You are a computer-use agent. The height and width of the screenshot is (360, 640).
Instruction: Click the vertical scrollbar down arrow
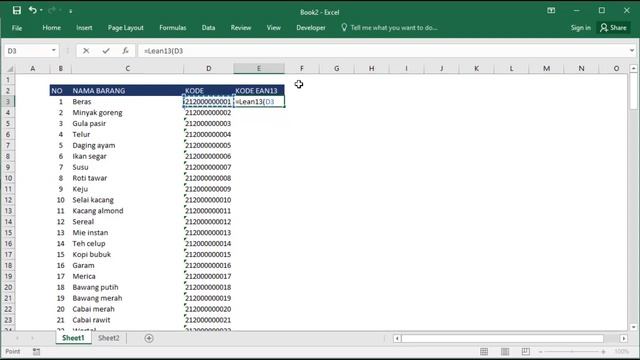pos(633,327)
